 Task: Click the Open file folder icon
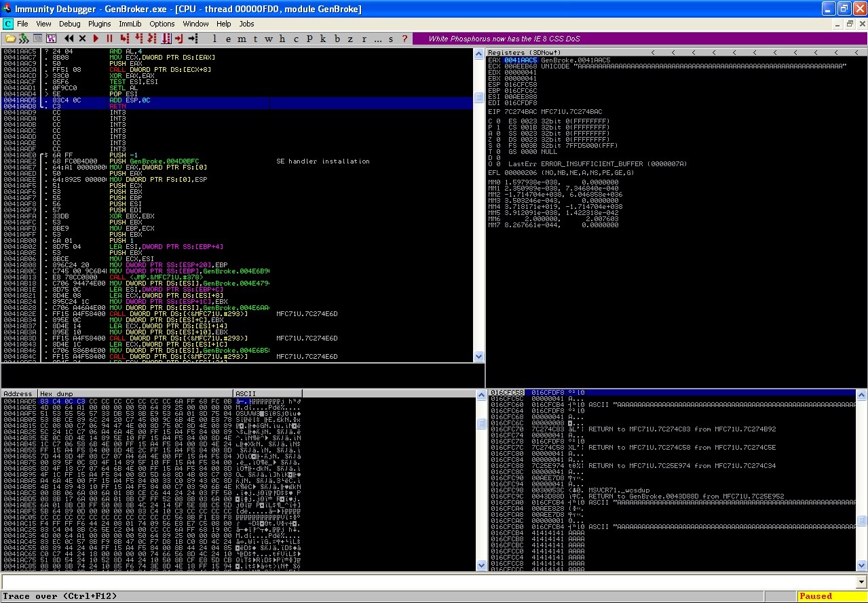12,39
